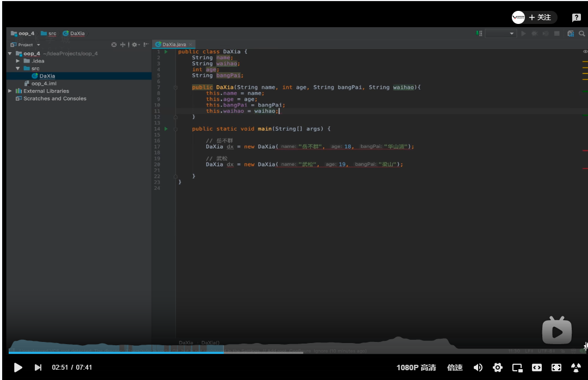Viewport: 588px width, 380px height.
Task: Fold the DaXia constructor at line 7
Action: pos(175,88)
